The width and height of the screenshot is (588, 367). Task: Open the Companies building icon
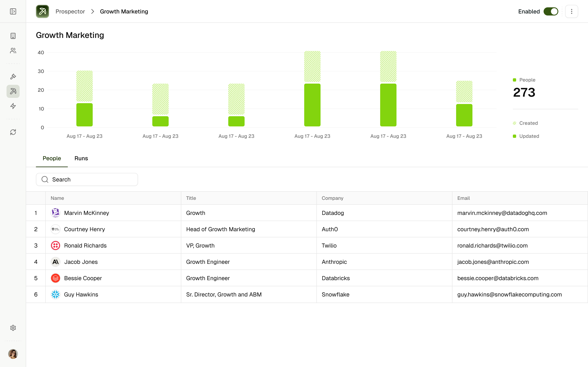pos(13,36)
